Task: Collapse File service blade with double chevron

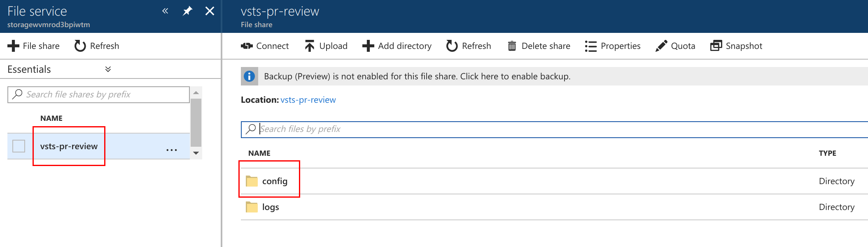Action: [x=165, y=11]
